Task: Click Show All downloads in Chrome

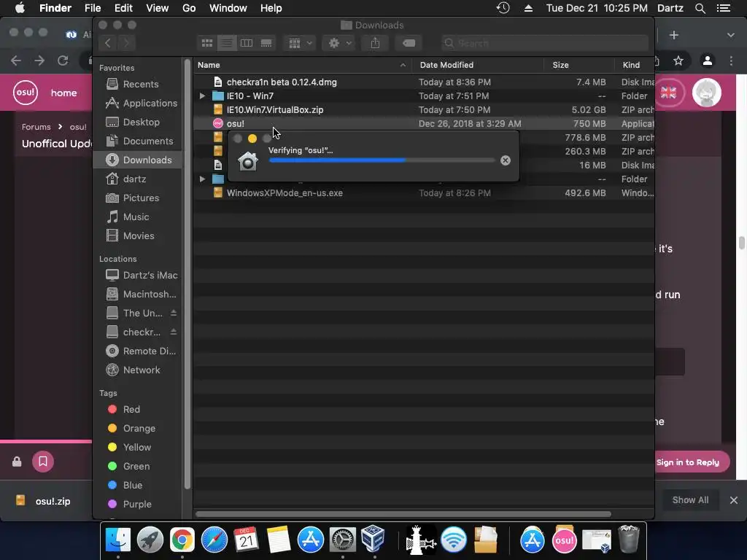Action: coord(690,500)
